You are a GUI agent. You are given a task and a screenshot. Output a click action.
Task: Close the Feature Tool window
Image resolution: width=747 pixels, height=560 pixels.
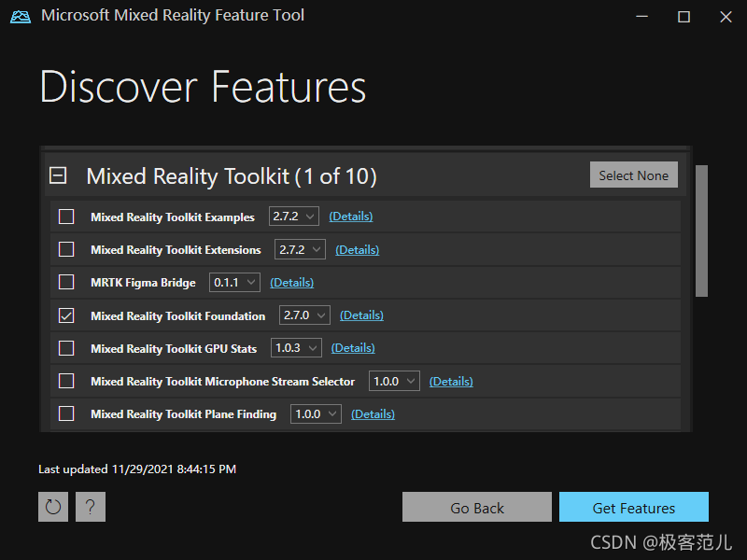pyautogui.click(x=726, y=17)
